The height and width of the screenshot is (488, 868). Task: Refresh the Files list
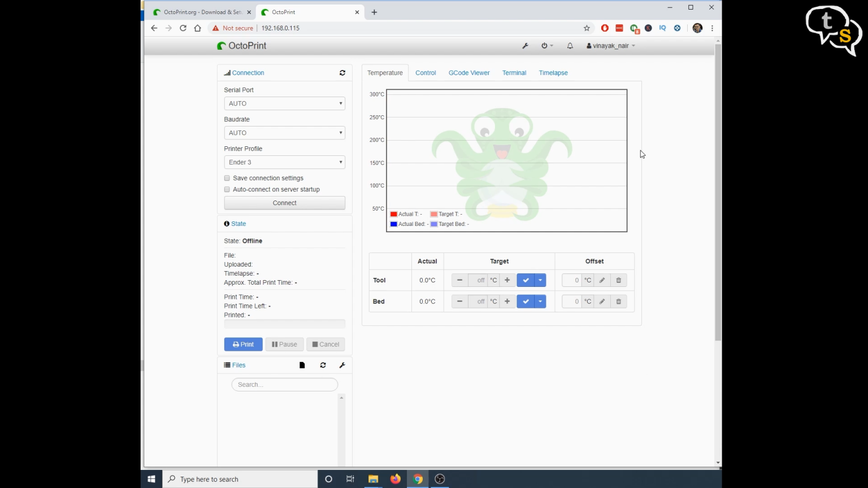322,365
